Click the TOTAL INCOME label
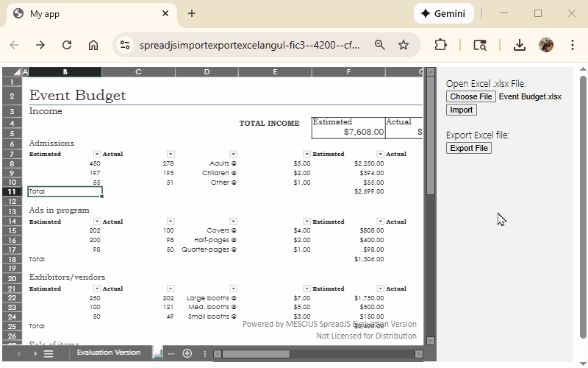Image resolution: width=588 pixels, height=368 pixels. click(269, 123)
